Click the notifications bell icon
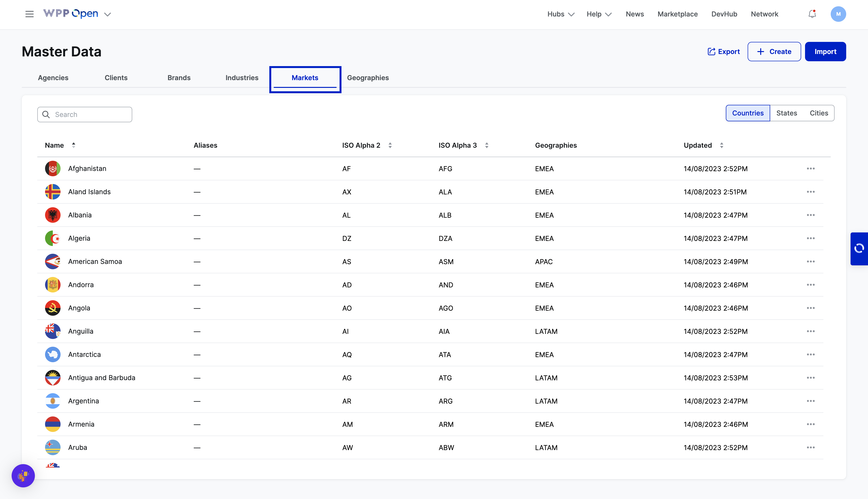 pyautogui.click(x=812, y=14)
